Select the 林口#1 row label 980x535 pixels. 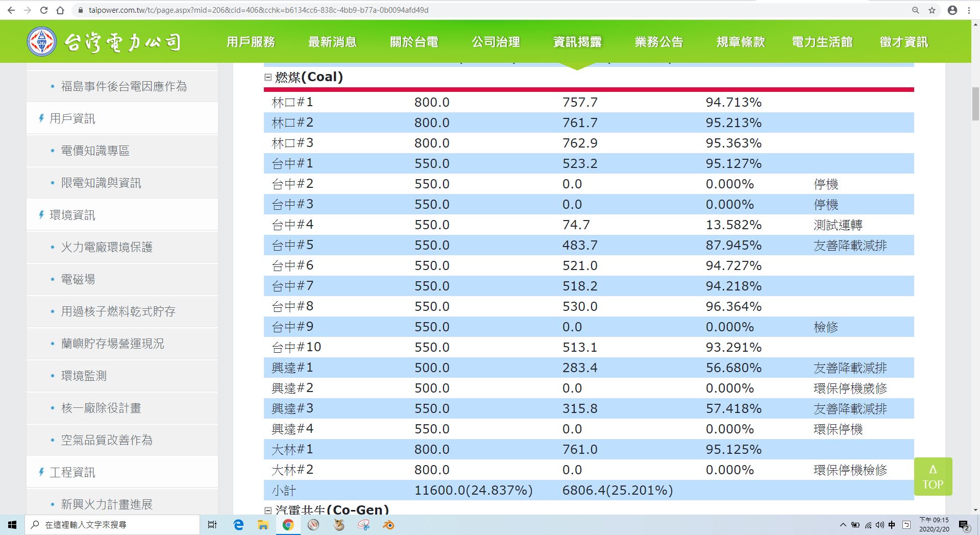[x=292, y=102]
